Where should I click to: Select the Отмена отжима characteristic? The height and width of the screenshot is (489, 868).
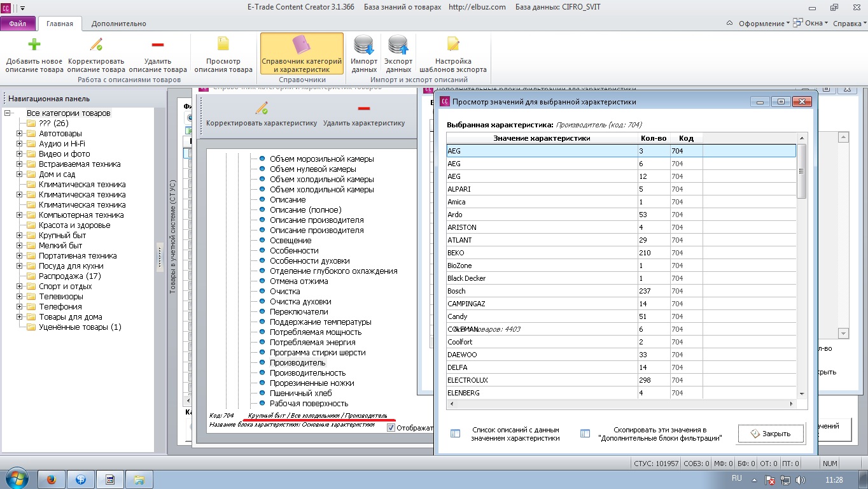click(x=298, y=281)
